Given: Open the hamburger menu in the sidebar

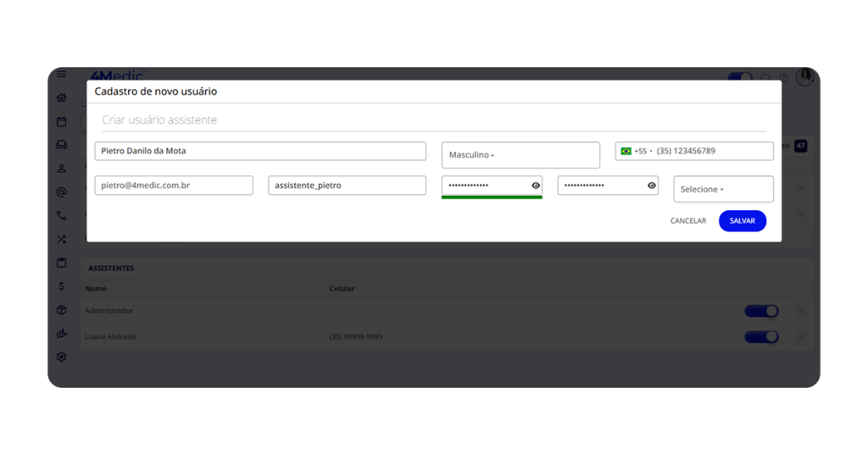Looking at the screenshot, I should coord(61,75).
